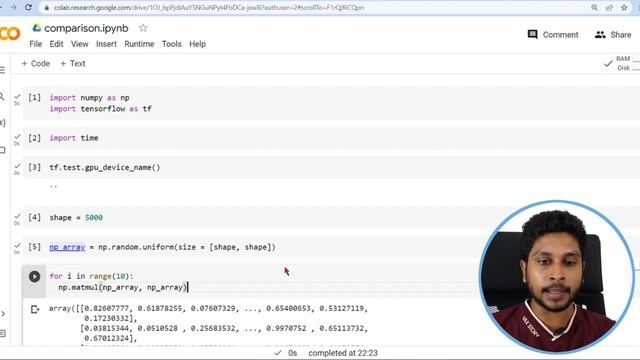Click the '..' output of cell 3

[53, 186]
